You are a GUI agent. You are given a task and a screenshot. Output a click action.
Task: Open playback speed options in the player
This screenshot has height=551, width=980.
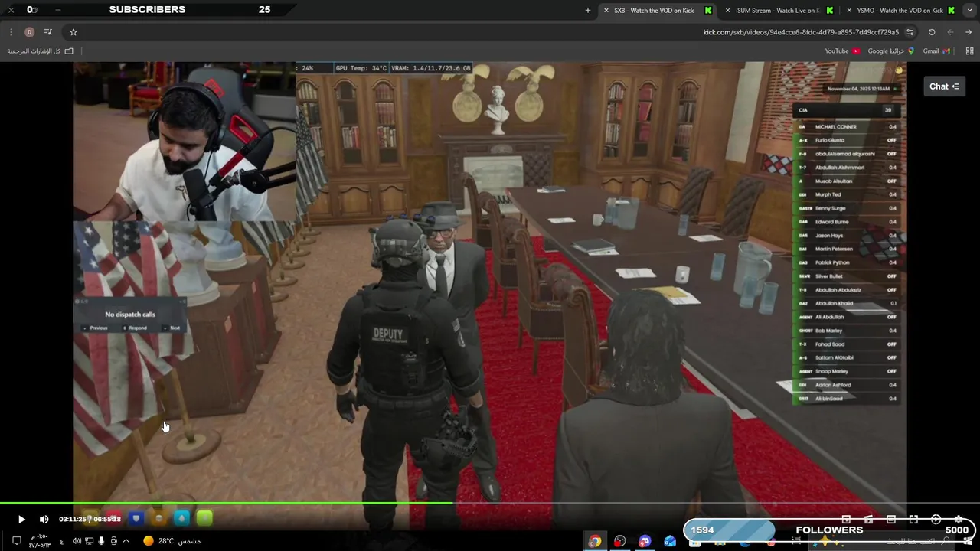click(x=936, y=520)
